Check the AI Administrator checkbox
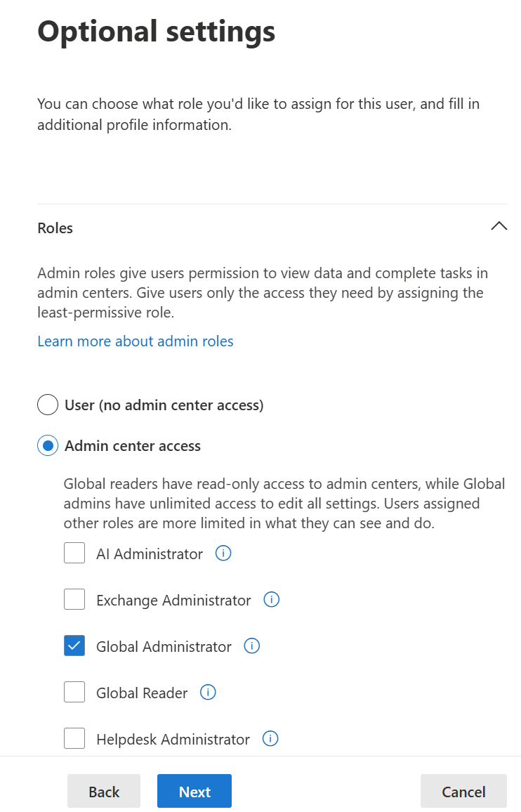Viewport: 521px width, 812px height. [x=74, y=554]
